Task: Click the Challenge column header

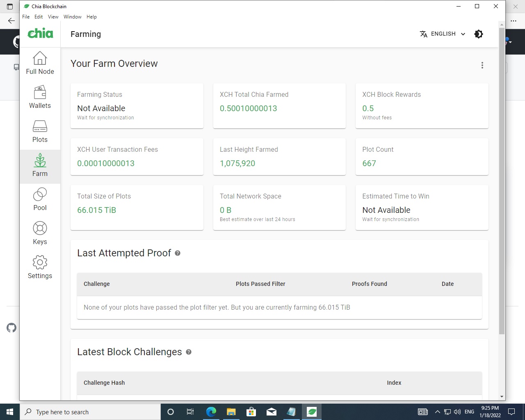Action: click(97, 284)
